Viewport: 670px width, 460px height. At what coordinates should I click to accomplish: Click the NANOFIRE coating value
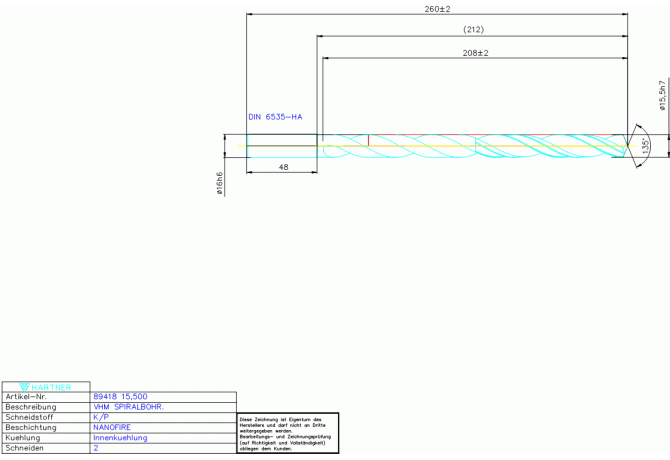113,428
